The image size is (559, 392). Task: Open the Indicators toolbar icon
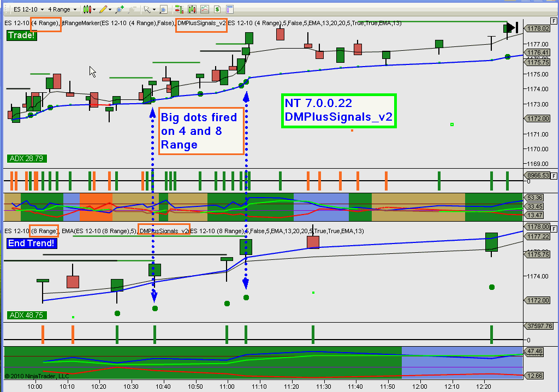point(205,9)
